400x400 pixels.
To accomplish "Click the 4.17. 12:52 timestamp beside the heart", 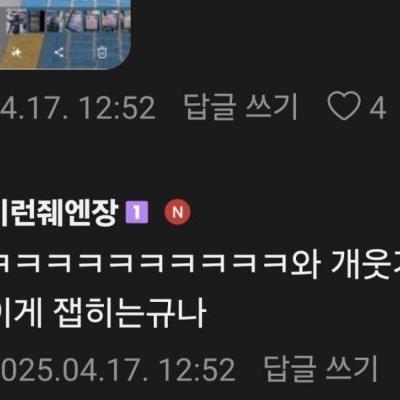I will (x=77, y=107).
